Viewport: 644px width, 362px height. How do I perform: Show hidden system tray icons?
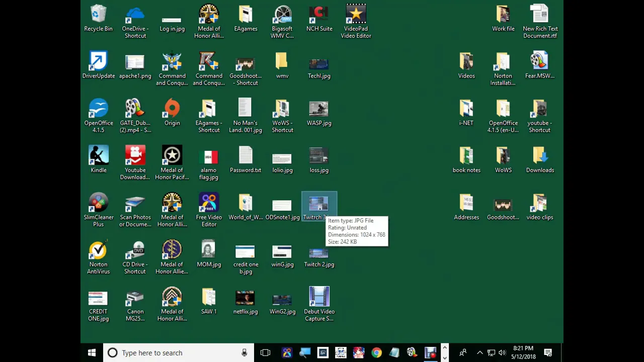click(479, 353)
